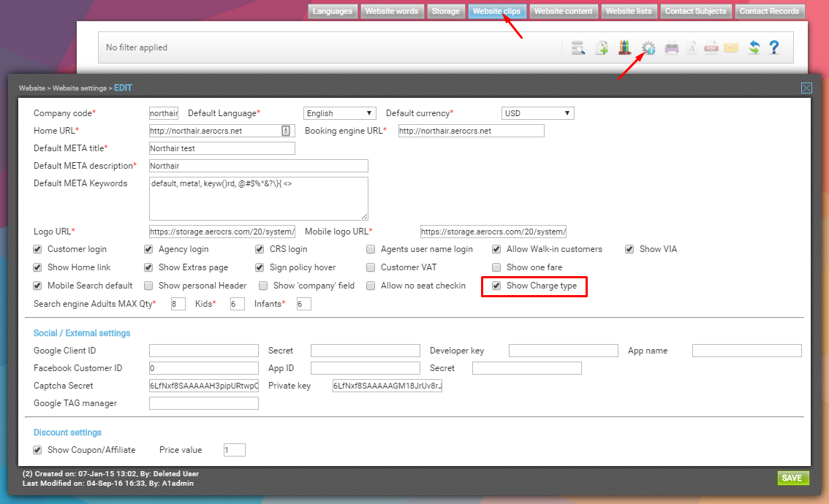829x504 pixels.
Task: Enable Show personal Header checkbox
Action: pos(148,286)
